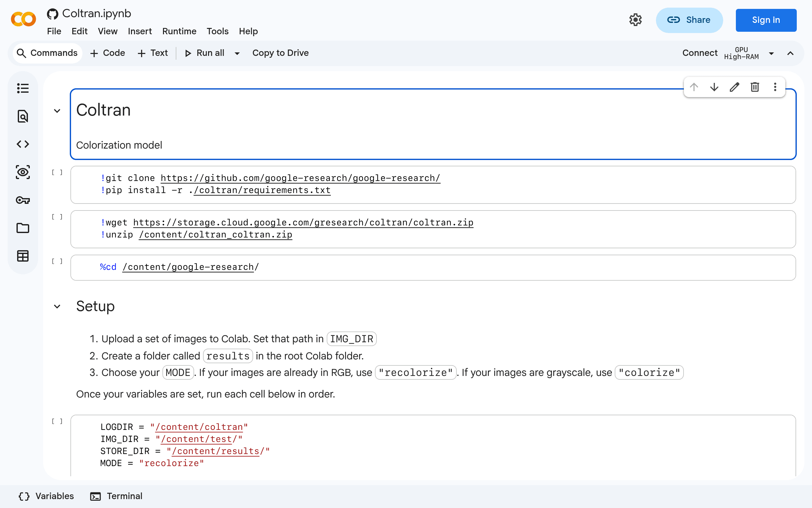This screenshot has width=812, height=508.
Task: Click /content/coltran_coltran.zip path link
Action: [x=215, y=235]
